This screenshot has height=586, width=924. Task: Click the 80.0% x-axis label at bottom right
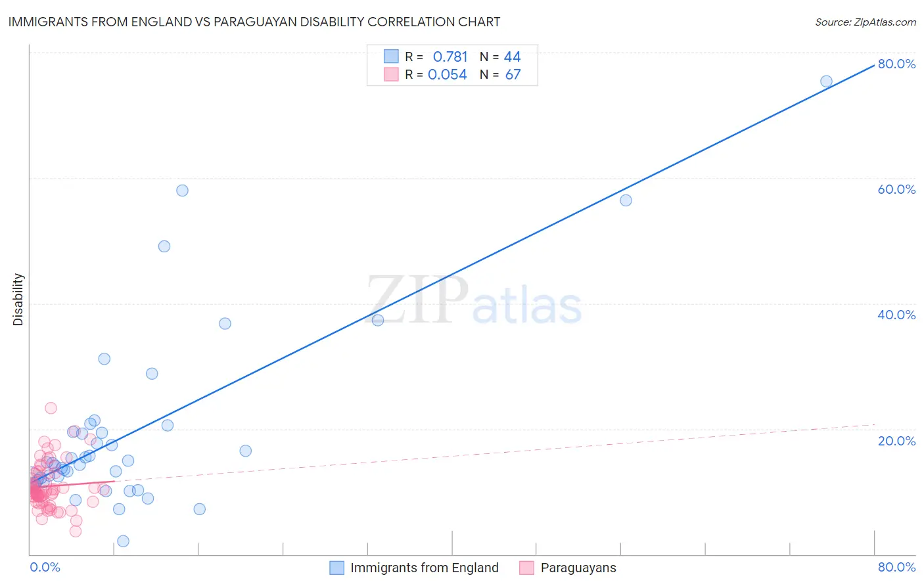896,568
